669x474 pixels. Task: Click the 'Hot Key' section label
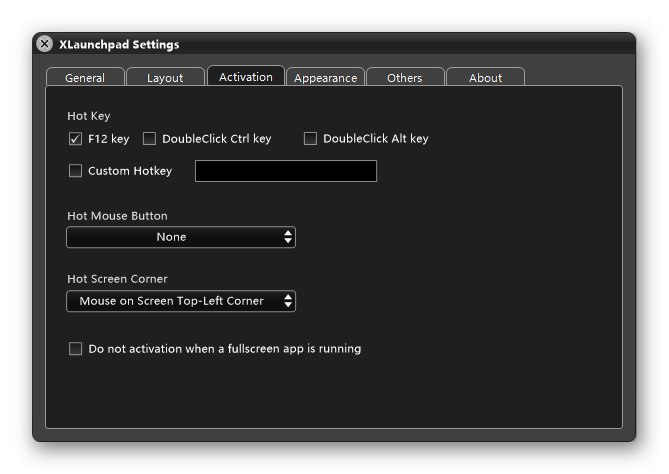89,116
